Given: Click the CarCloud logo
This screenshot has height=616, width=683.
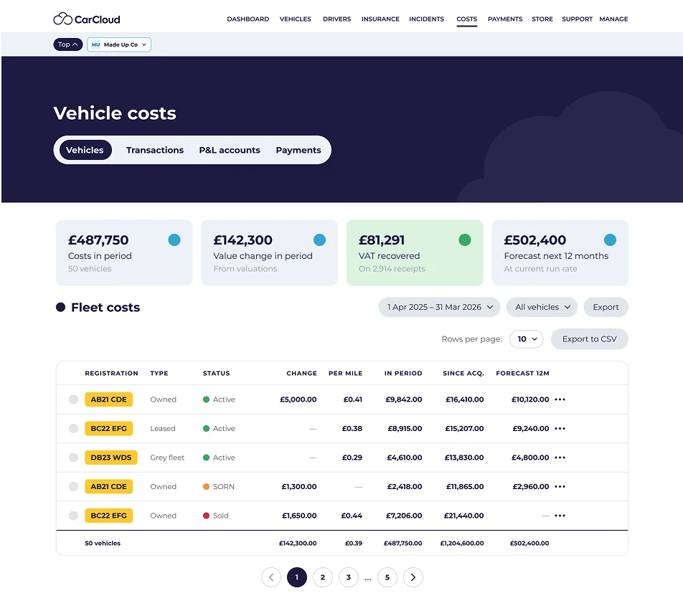Looking at the screenshot, I should (x=87, y=19).
